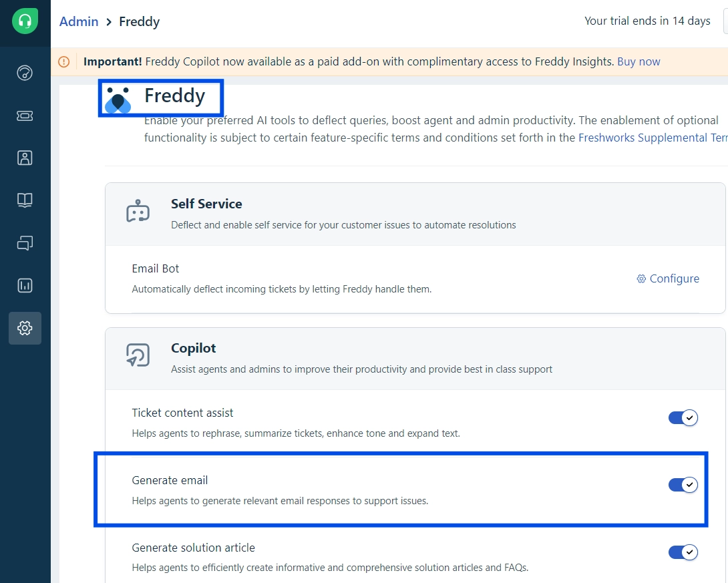The height and width of the screenshot is (583, 728).
Task: Open the Forums chat icon in sidebar
Action: point(25,243)
